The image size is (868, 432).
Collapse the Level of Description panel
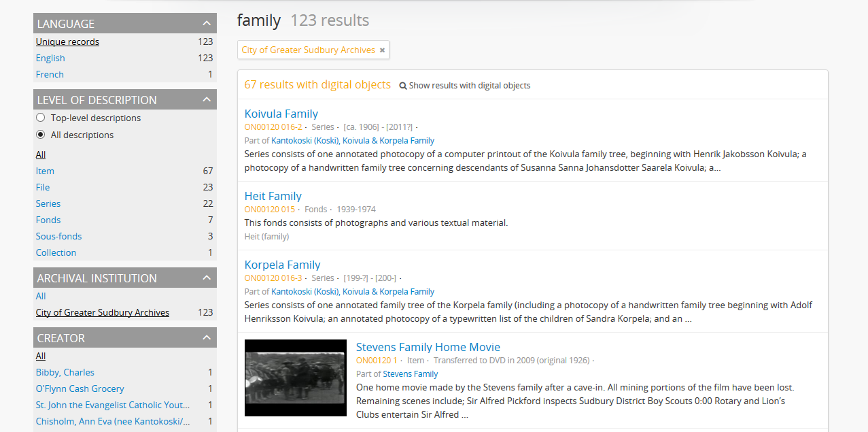(206, 100)
